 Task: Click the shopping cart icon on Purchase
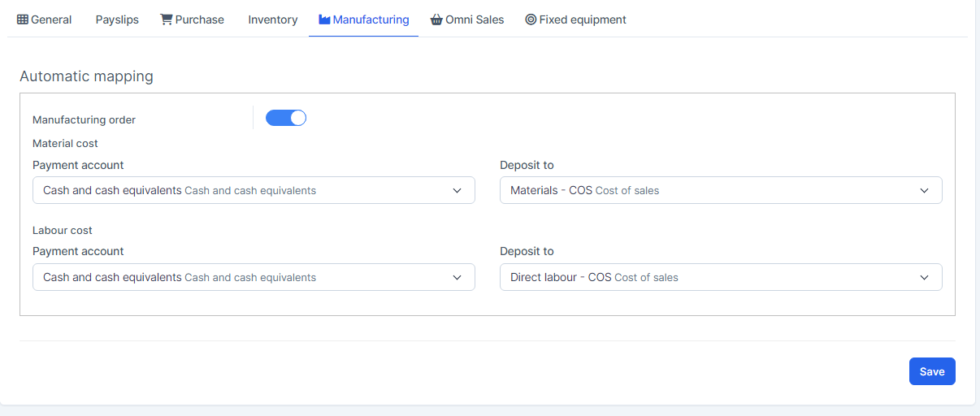click(x=166, y=19)
